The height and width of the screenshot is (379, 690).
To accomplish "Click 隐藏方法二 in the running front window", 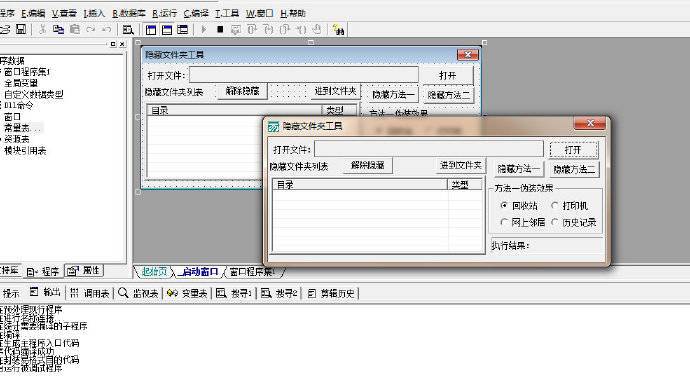I will click(575, 169).
